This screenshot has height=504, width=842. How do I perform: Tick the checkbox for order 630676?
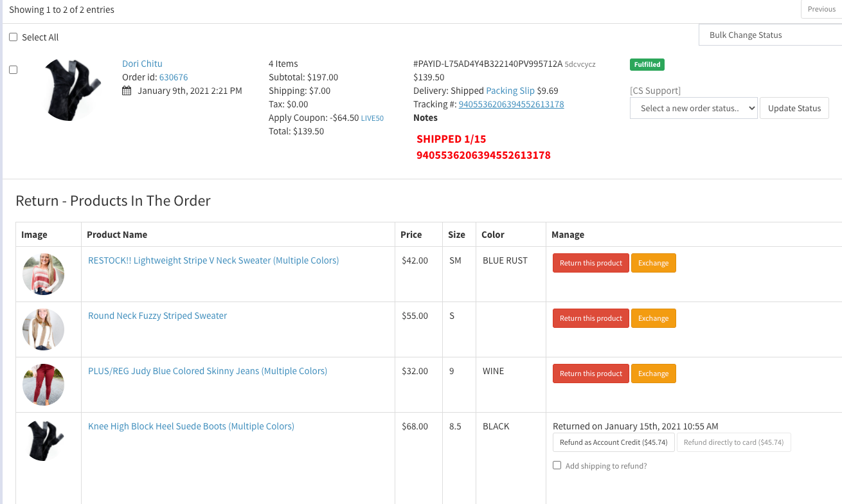click(x=13, y=70)
